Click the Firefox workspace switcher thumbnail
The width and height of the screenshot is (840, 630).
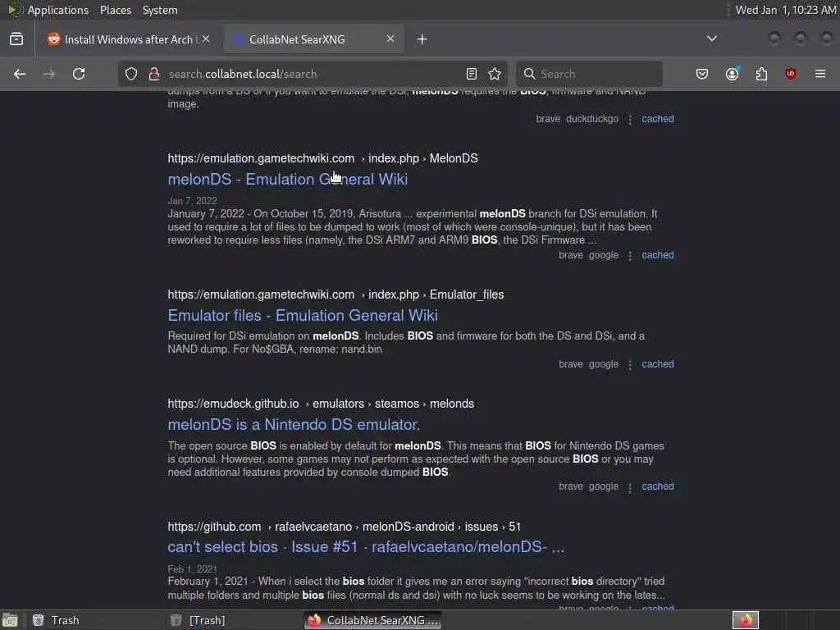pos(745,620)
